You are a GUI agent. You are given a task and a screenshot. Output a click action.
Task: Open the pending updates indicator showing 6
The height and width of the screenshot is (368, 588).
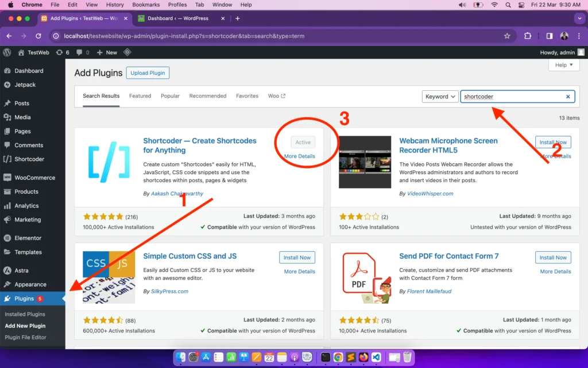63,52
